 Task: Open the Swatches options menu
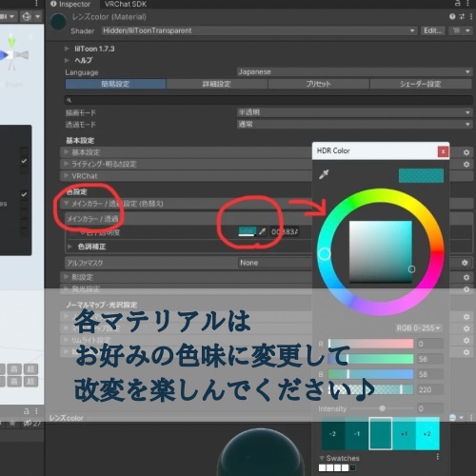coord(438,457)
